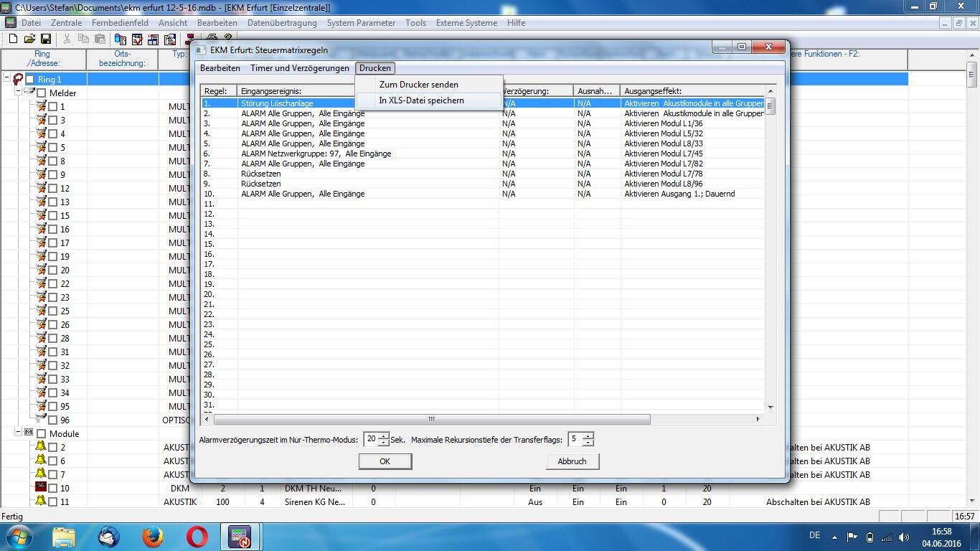This screenshot has width=980, height=551.
Task: Toggle the checkbox for detector address 96
Action: [x=53, y=420]
